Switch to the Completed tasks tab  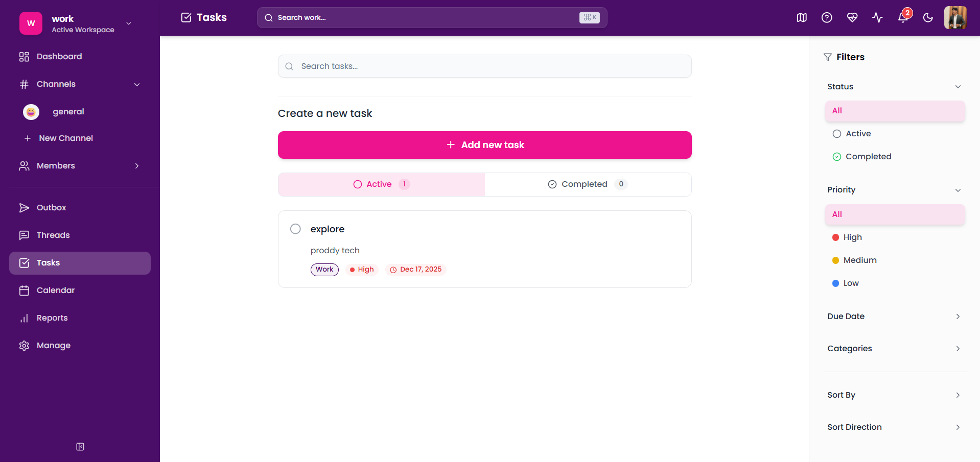point(587,184)
